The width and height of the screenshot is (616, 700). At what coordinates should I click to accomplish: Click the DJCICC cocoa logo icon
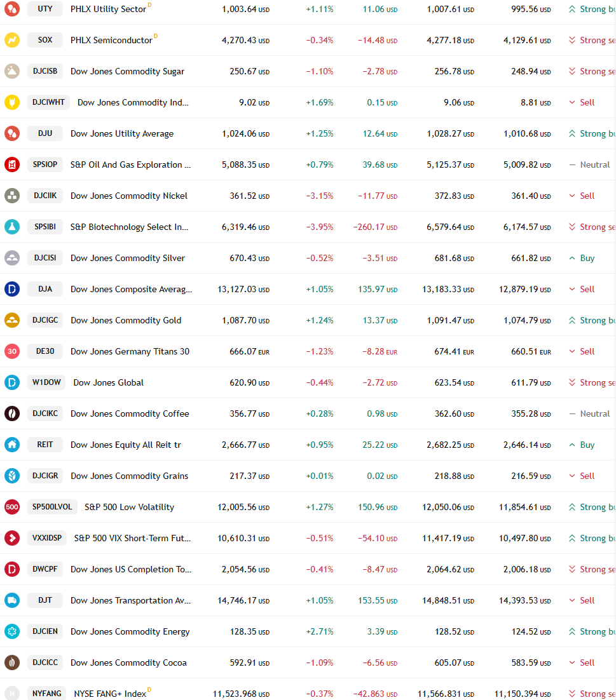[x=12, y=663]
